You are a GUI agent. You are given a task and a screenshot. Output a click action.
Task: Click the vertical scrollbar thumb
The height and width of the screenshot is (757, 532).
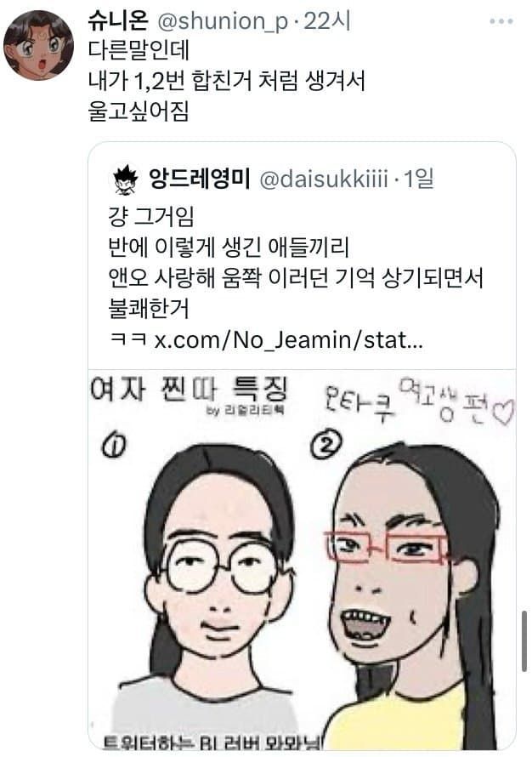(524, 641)
